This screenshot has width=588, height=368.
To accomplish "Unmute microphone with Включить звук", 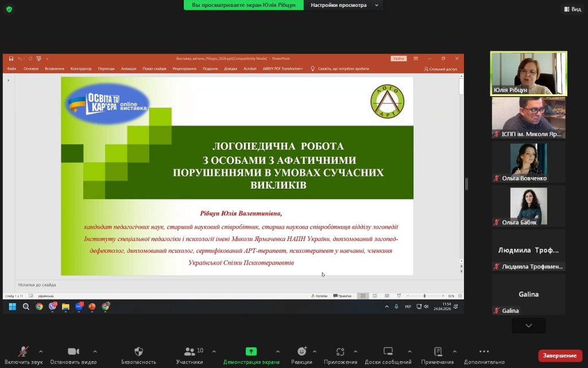I will coord(24,351).
